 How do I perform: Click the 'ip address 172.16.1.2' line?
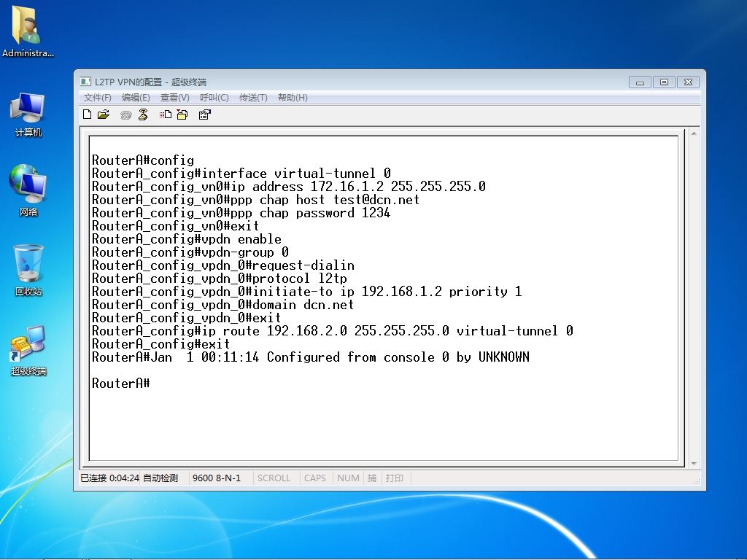pos(289,187)
